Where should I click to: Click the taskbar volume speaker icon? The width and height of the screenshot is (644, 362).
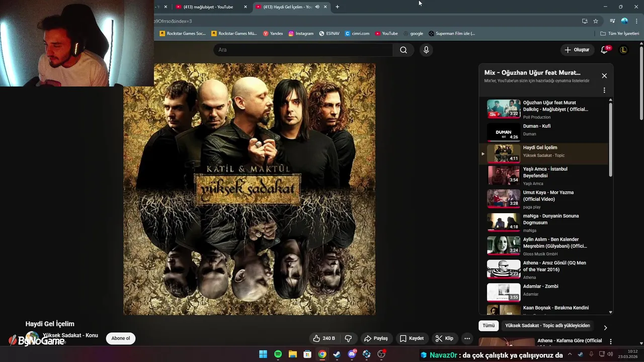click(x=610, y=354)
